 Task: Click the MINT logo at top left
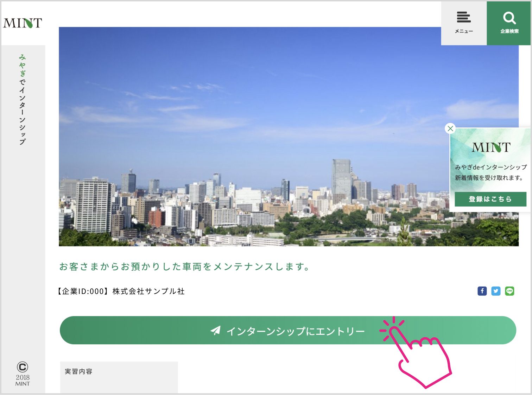pyautogui.click(x=23, y=23)
